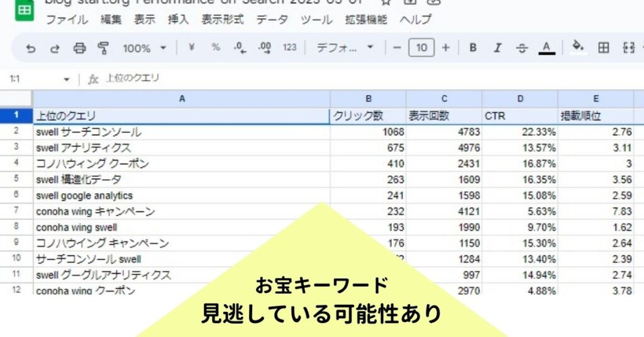Image resolution: width=644 pixels, height=337 pixels.
Task: Open the 拡張機能 menu
Action: click(366, 19)
